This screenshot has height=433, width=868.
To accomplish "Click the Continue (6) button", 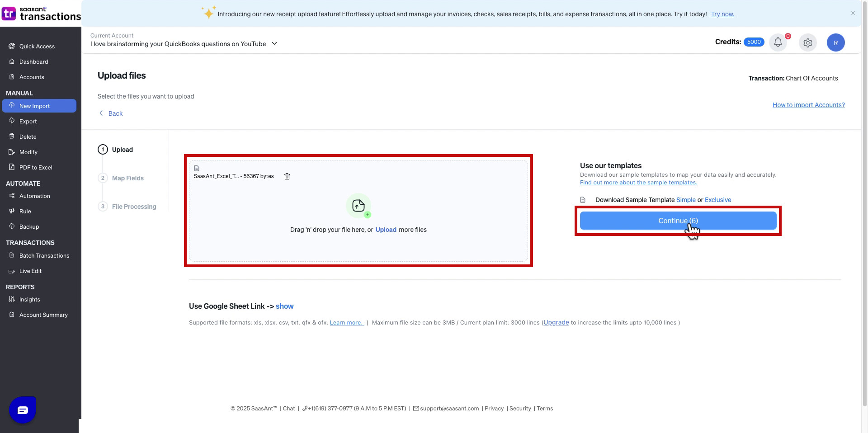I will click(x=678, y=221).
